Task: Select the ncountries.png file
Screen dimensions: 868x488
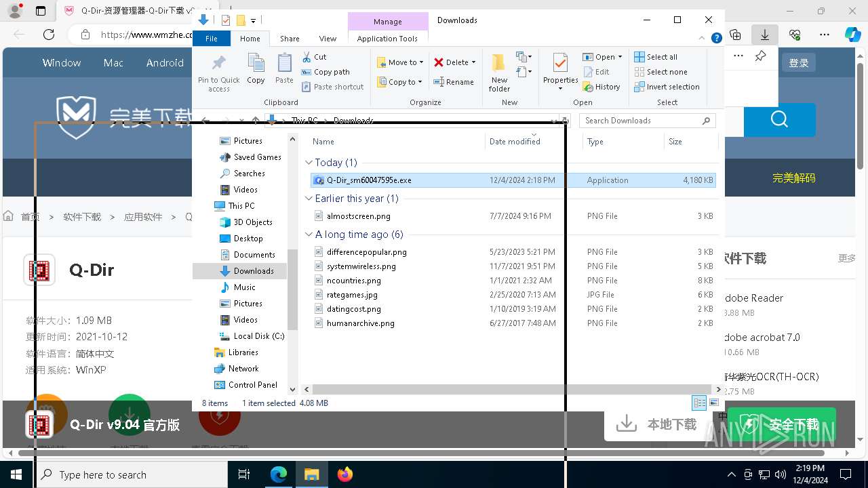Action: click(x=513, y=281)
